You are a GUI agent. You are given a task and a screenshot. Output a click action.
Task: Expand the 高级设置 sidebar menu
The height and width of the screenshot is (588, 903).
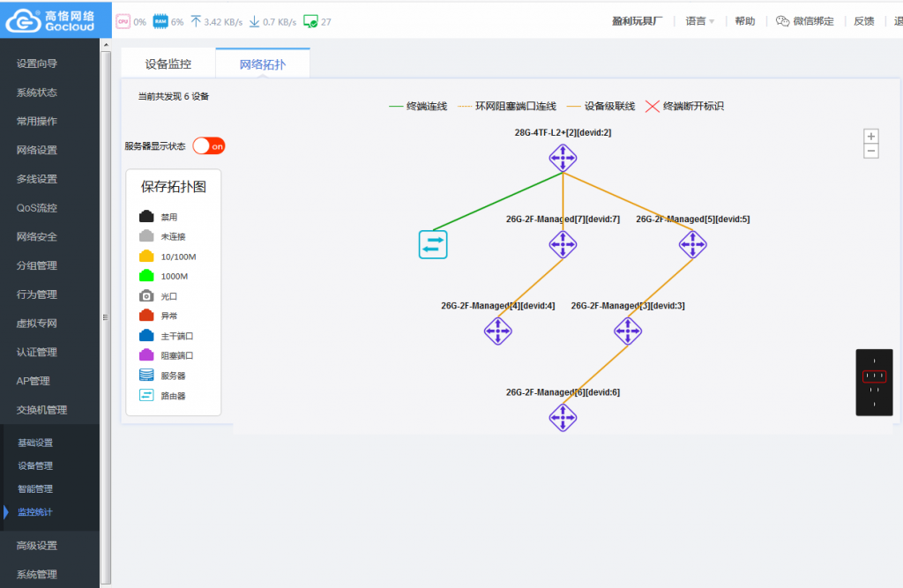[x=36, y=546]
